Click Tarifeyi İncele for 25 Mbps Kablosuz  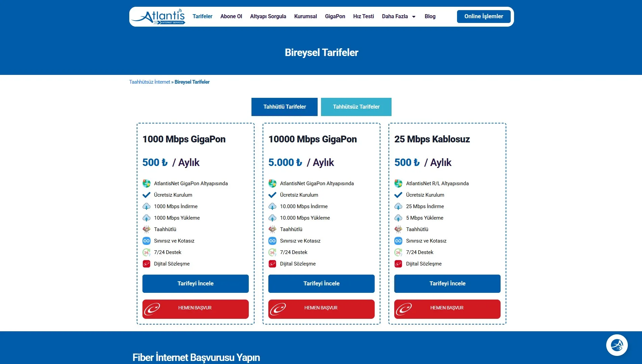(447, 284)
